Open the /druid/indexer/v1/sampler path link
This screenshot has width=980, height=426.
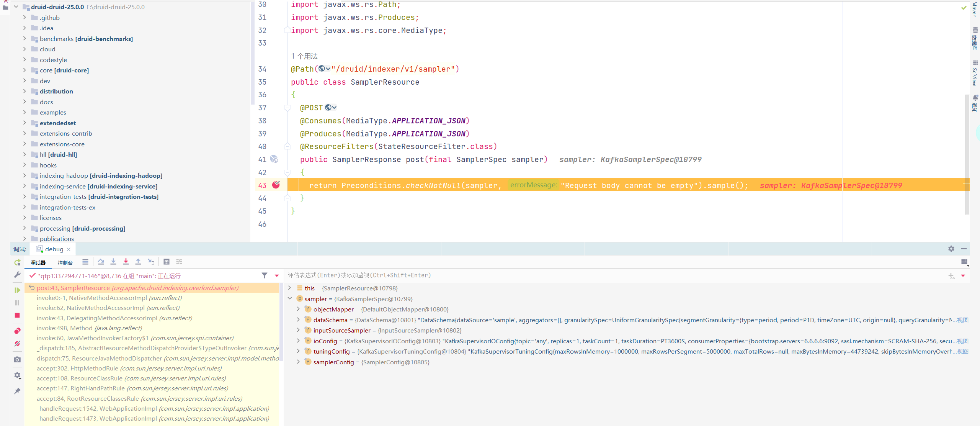coord(393,69)
